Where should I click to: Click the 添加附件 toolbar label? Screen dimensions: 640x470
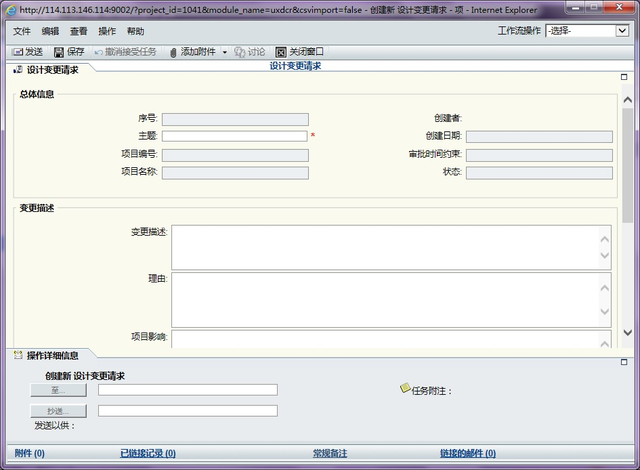[x=198, y=52]
